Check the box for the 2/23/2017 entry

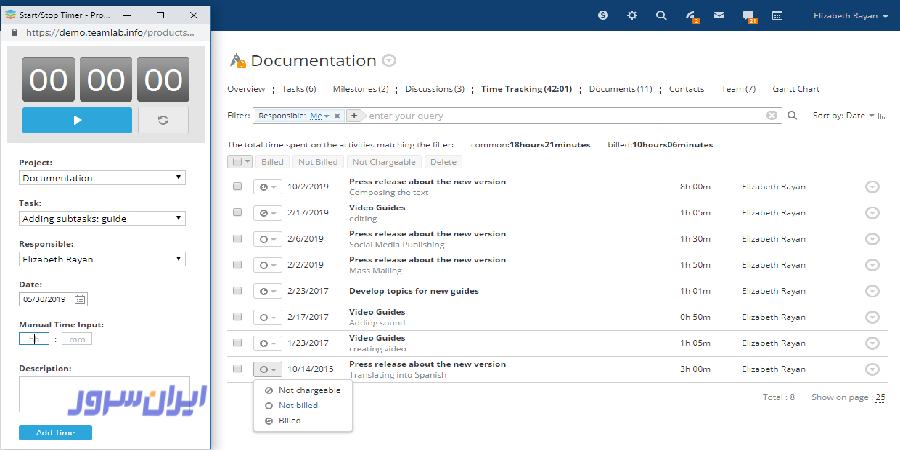tap(237, 291)
